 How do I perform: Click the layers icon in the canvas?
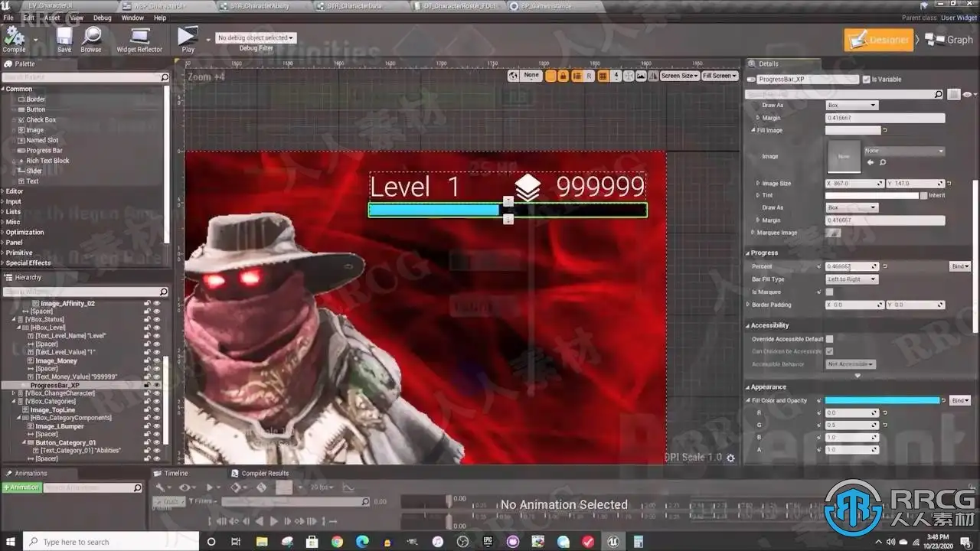(528, 187)
